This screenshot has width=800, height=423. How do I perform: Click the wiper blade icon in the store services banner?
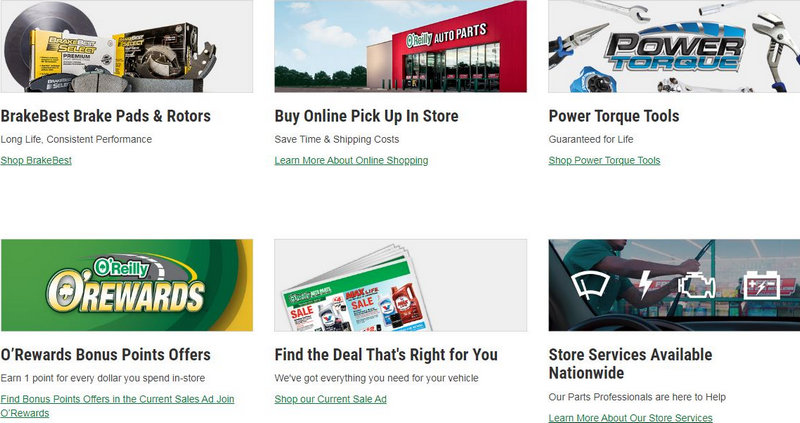click(590, 284)
